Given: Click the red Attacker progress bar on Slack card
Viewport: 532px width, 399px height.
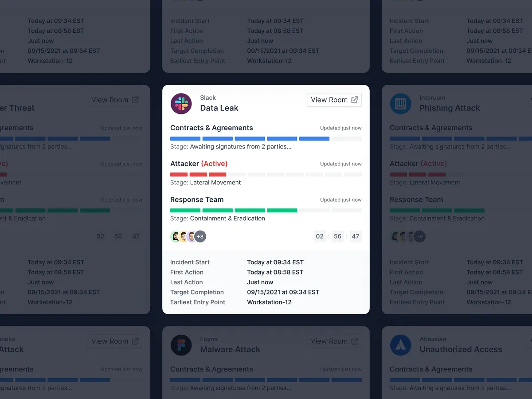Looking at the screenshot, I should (266, 175).
